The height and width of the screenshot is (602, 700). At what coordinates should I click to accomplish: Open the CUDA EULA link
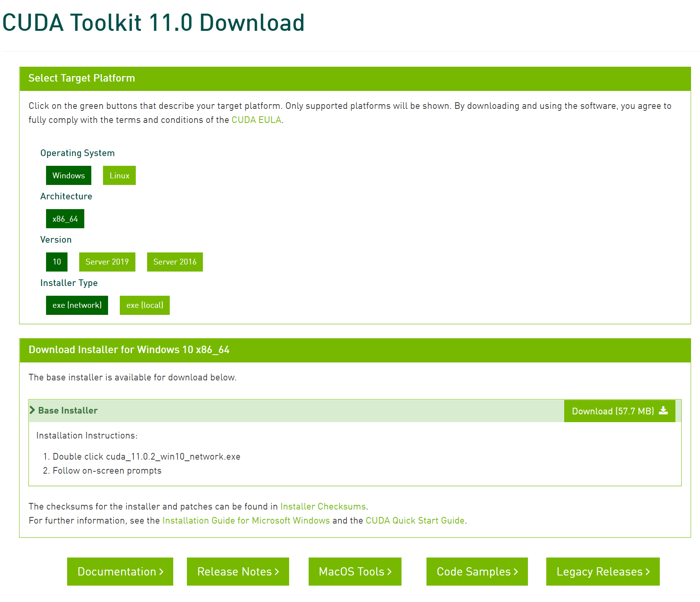(x=256, y=120)
